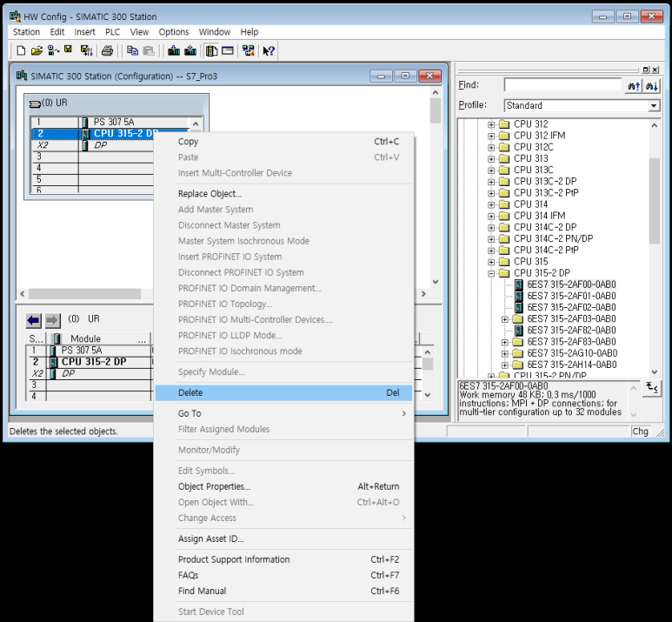Expand the CPU 313C folder
This screenshot has width=672, height=622.
(491, 171)
